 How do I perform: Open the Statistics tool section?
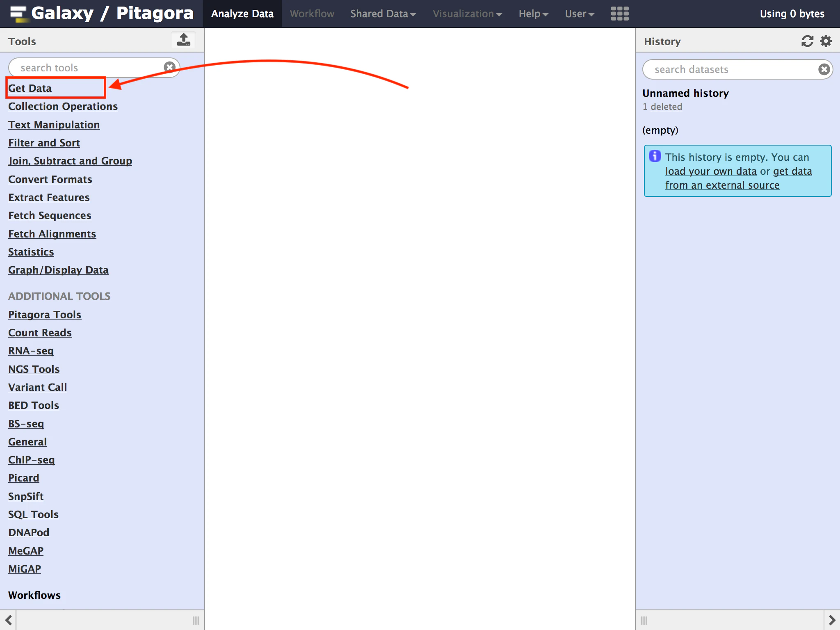pos(31,252)
